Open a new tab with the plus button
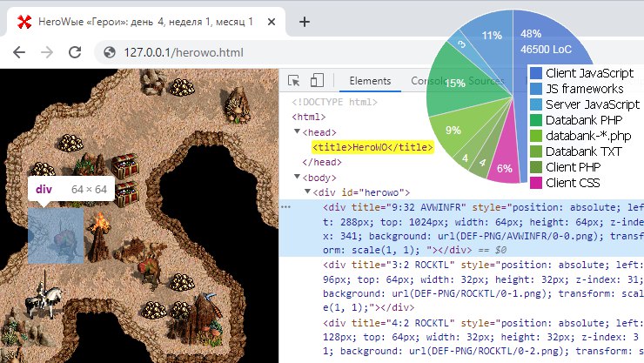 pos(305,22)
